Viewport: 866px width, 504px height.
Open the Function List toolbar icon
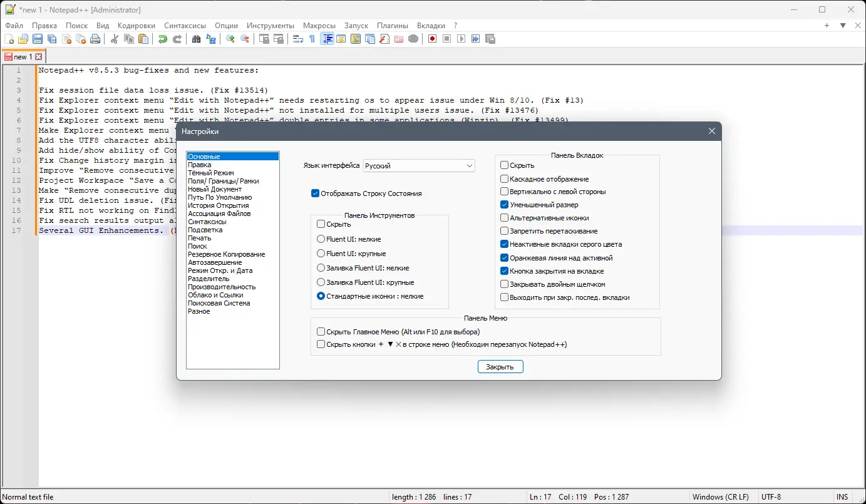pyautogui.click(x=384, y=39)
